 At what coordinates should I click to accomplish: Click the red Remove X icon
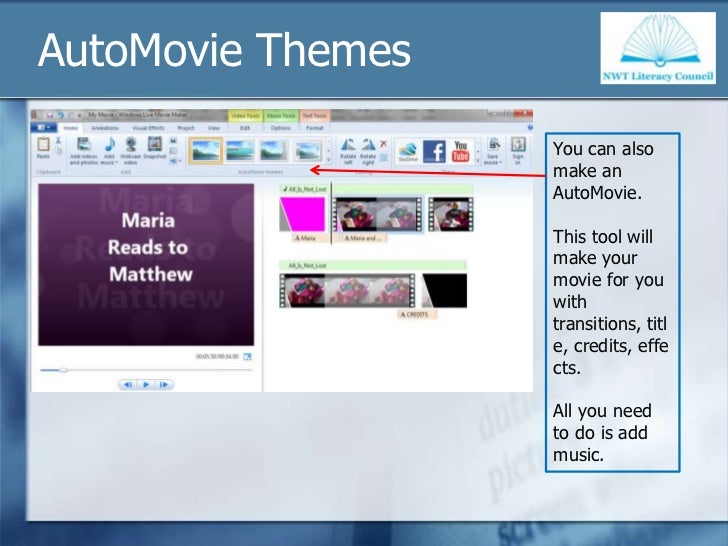point(384,143)
